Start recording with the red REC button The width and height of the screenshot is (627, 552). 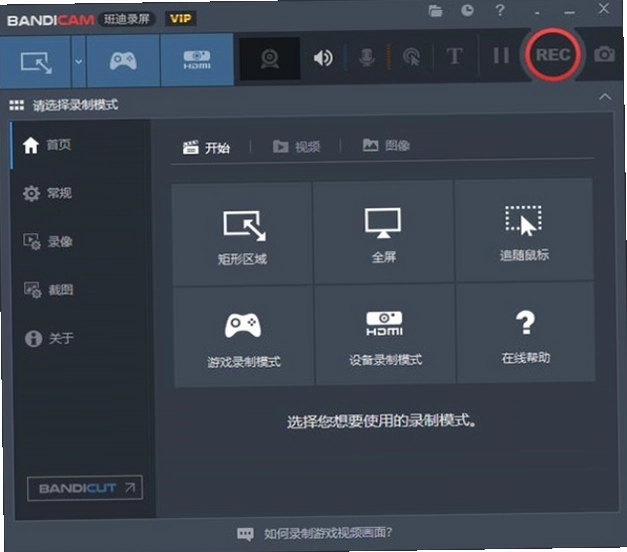(553, 54)
